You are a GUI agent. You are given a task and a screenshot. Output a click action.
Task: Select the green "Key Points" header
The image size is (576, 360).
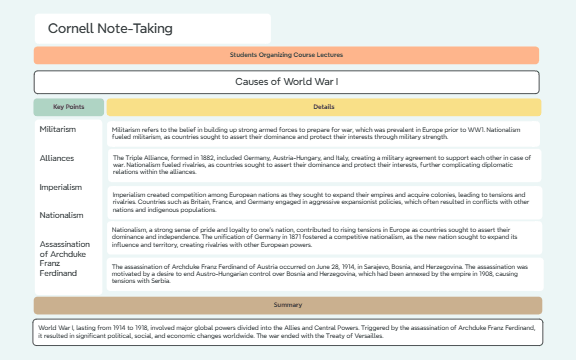pyautogui.click(x=69, y=107)
